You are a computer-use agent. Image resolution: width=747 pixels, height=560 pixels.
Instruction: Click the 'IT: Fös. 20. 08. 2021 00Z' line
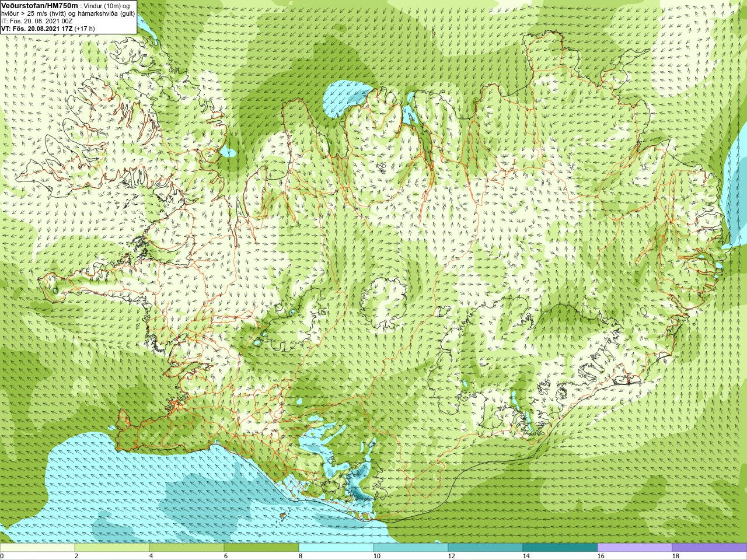coord(36,21)
